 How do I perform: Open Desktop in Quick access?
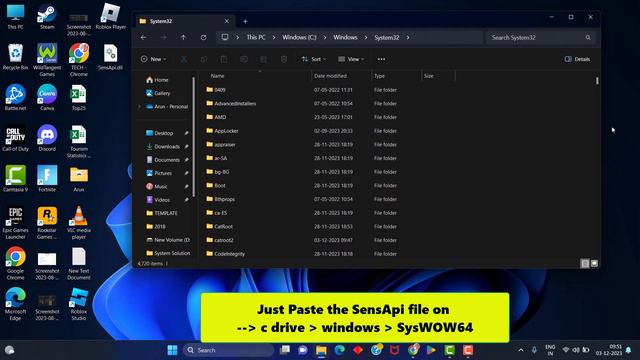(x=164, y=133)
